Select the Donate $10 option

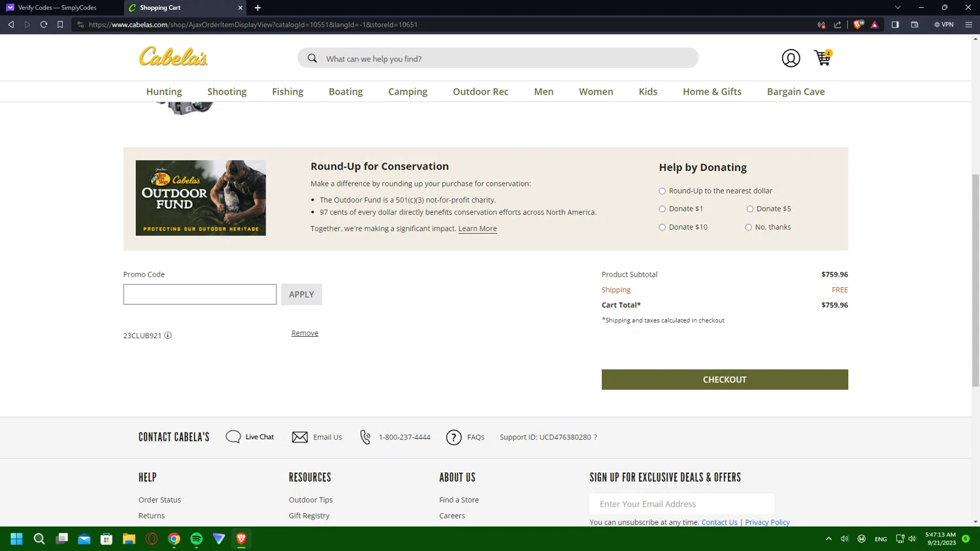pos(662,227)
